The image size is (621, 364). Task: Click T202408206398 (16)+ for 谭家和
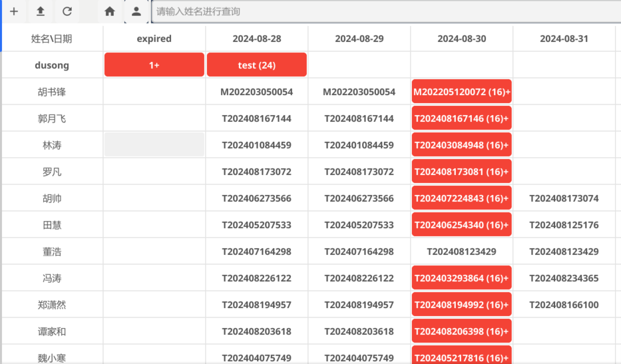click(461, 331)
